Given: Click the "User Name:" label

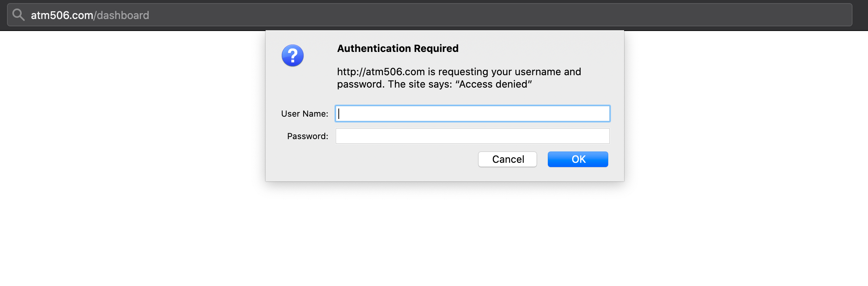Looking at the screenshot, I should coord(305,114).
